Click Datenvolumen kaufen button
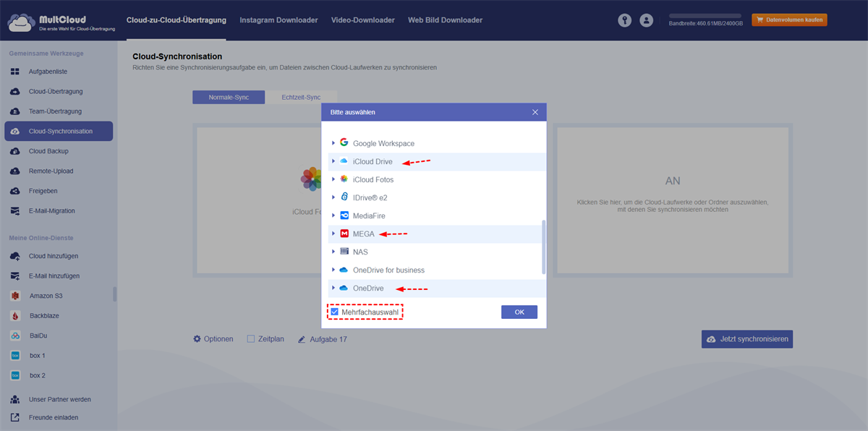 point(789,20)
